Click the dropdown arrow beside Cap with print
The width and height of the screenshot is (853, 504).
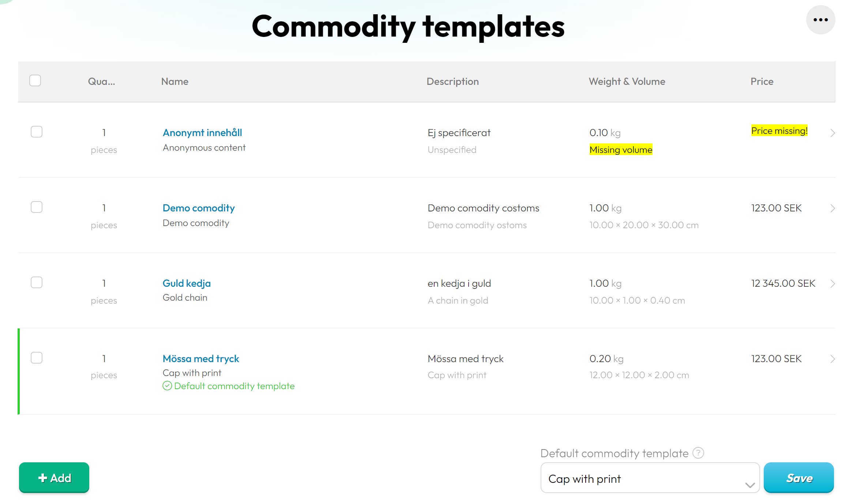750,485
